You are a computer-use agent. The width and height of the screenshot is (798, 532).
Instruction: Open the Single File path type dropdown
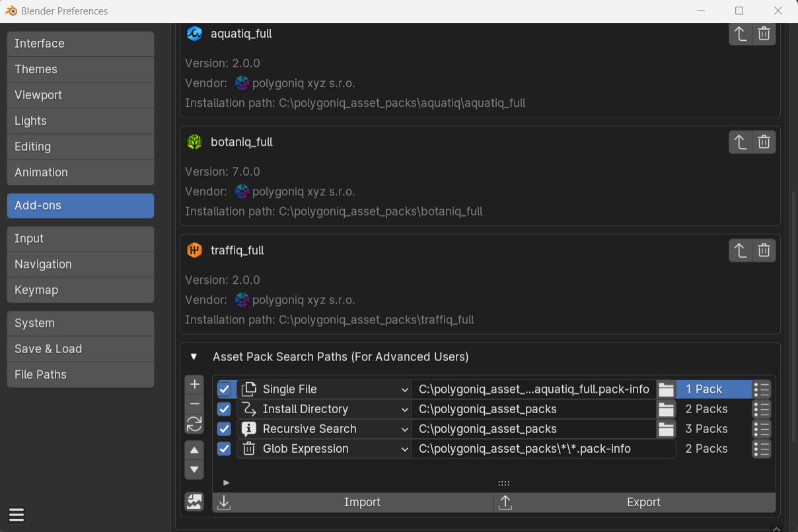click(324, 389)
